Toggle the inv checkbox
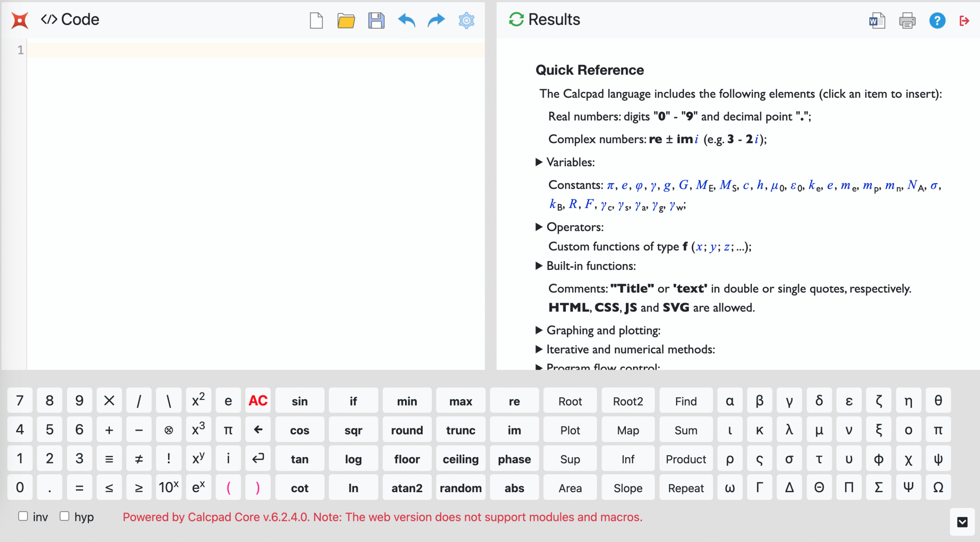This screenshot has width=980, height=542. coord(23,516)
